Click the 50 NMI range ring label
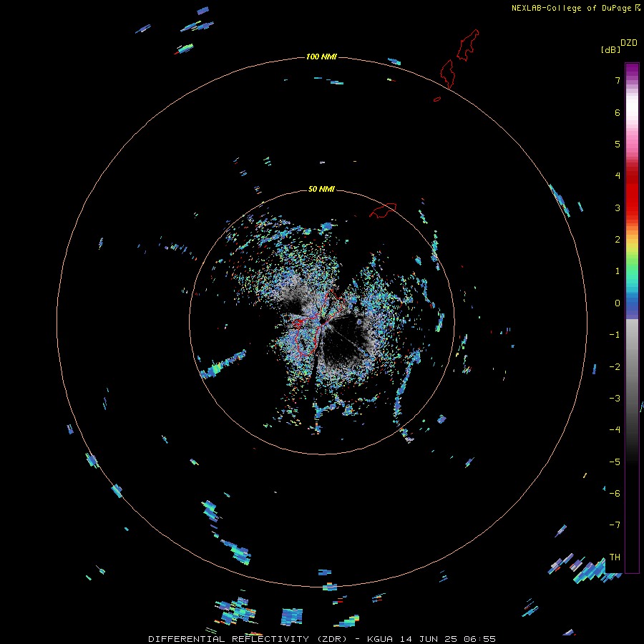644x644 pixels. tap(321, 189)
